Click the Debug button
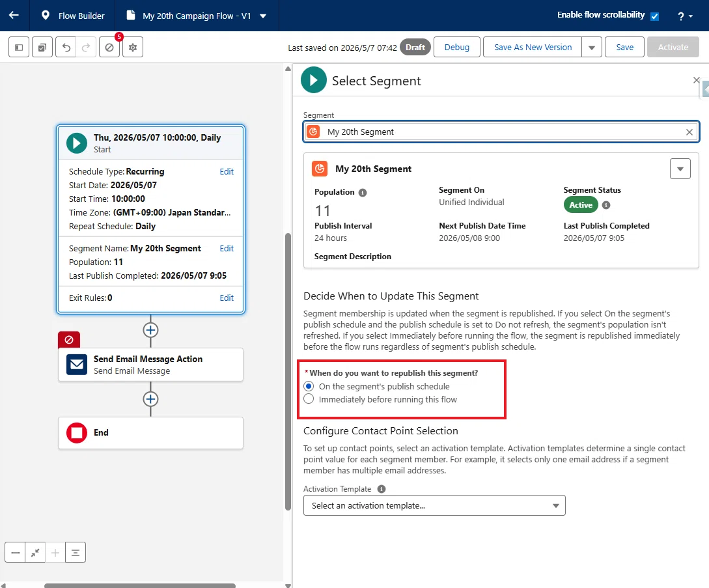This screenshot has height=588, width=709. coord(456,47)
